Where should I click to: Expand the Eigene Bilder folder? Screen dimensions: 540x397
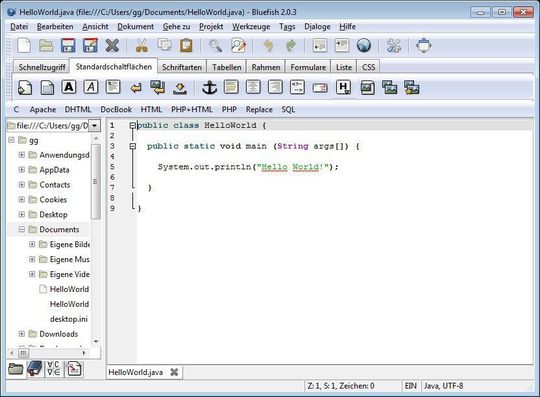[x=32, y=244]
